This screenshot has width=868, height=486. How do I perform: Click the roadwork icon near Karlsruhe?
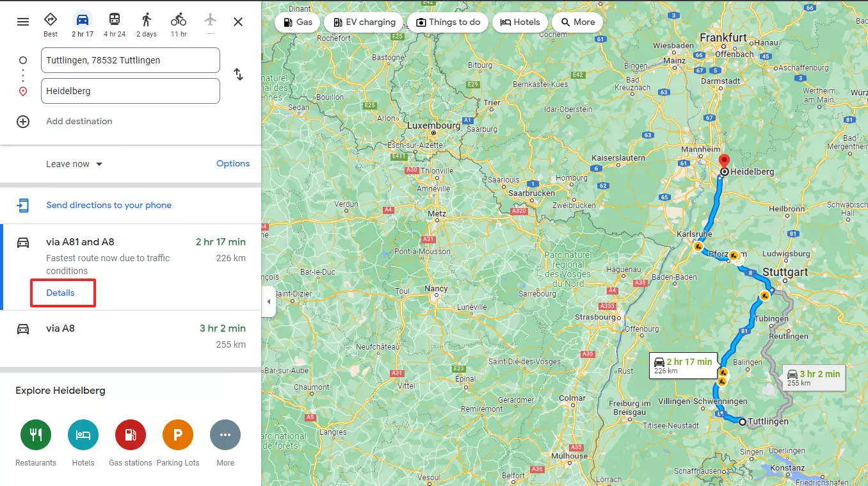tap(698, 246)
